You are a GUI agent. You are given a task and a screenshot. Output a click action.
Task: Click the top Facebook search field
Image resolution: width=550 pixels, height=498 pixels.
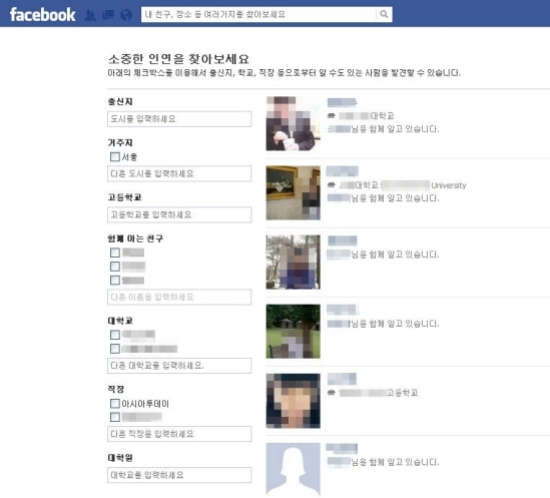pos(259,14)
